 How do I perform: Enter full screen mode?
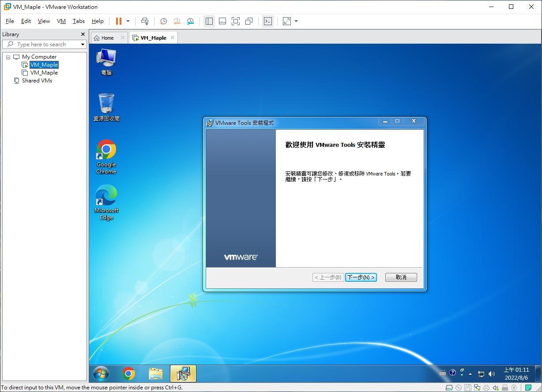click(236, 21)
